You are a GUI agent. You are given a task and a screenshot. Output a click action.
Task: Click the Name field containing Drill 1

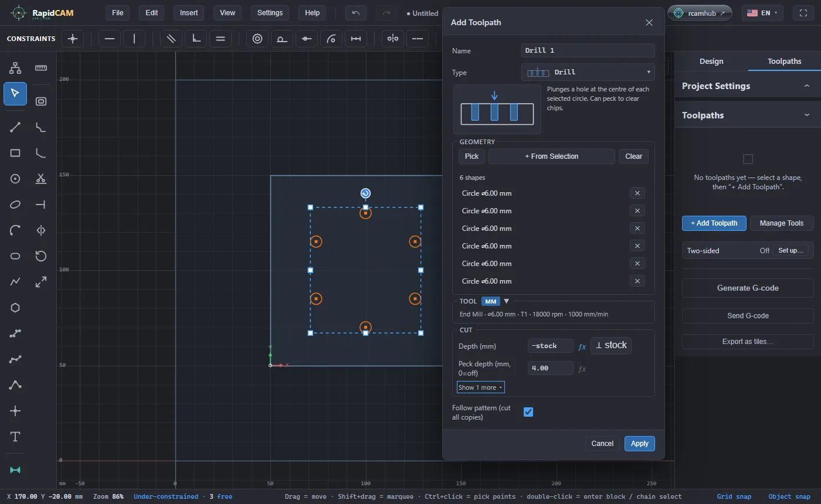tap(588, 50)
